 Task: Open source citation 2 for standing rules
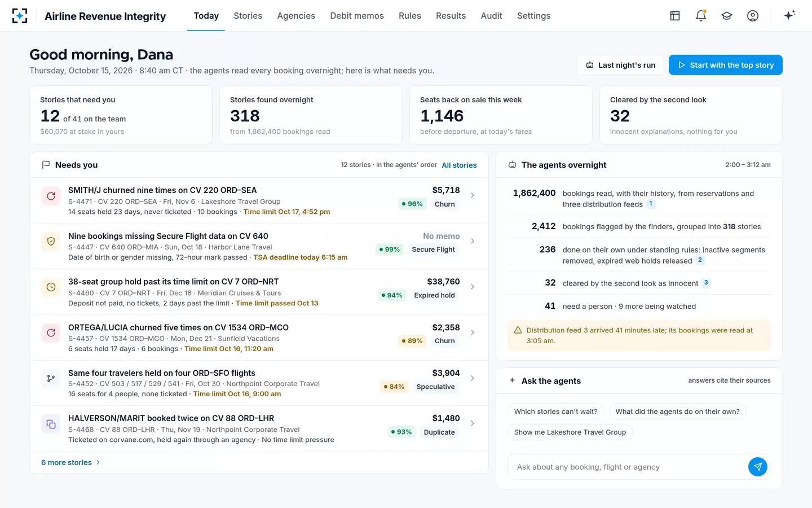[x=700, y=260]
